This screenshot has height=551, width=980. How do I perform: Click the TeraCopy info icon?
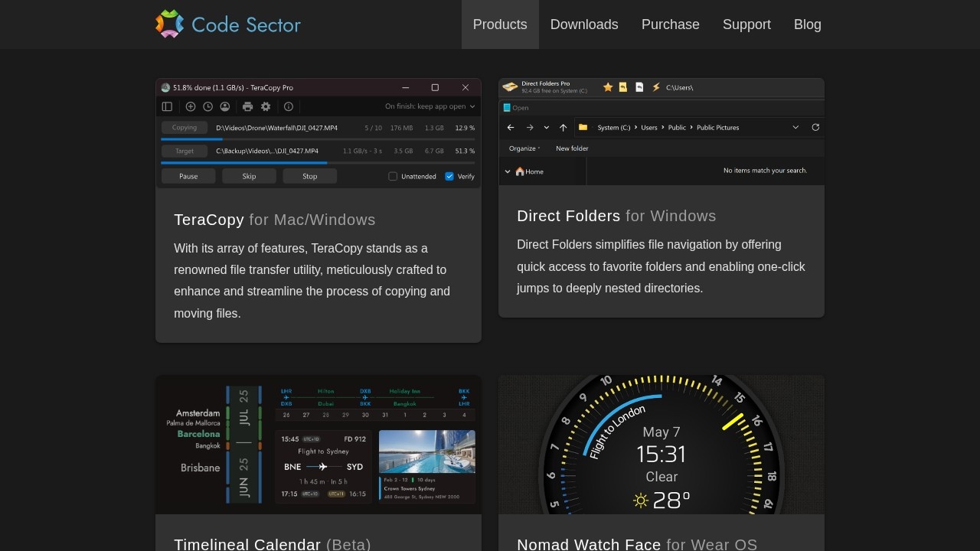point(289,107)
